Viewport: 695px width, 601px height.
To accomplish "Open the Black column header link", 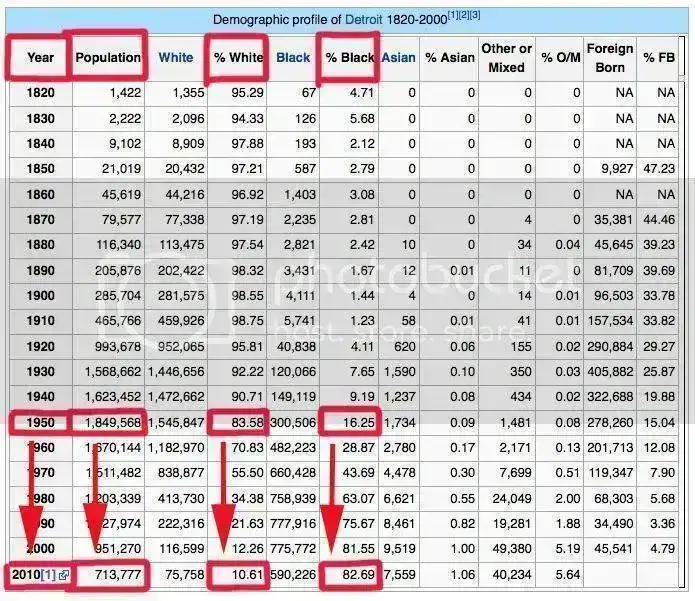I will (x=293, y=58).
